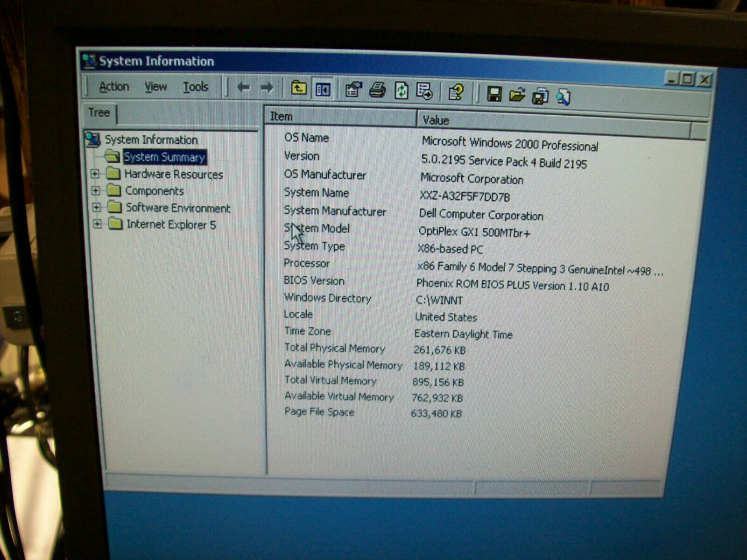Go up one level with folder icon
Viewport: 747px width, 560px height.
(x=299, y=88)
